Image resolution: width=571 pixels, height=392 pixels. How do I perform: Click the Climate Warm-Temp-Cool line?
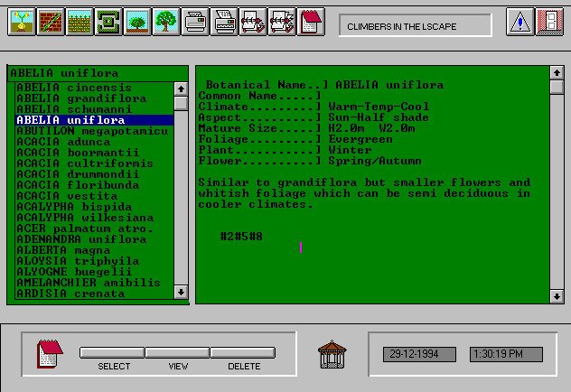click(314, 107)
